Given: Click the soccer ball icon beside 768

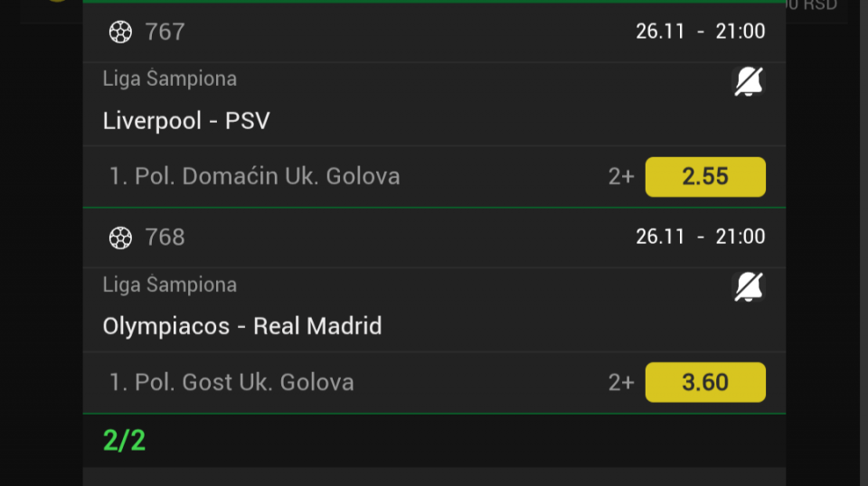Looking at the screenshot, I should [120, 238].
